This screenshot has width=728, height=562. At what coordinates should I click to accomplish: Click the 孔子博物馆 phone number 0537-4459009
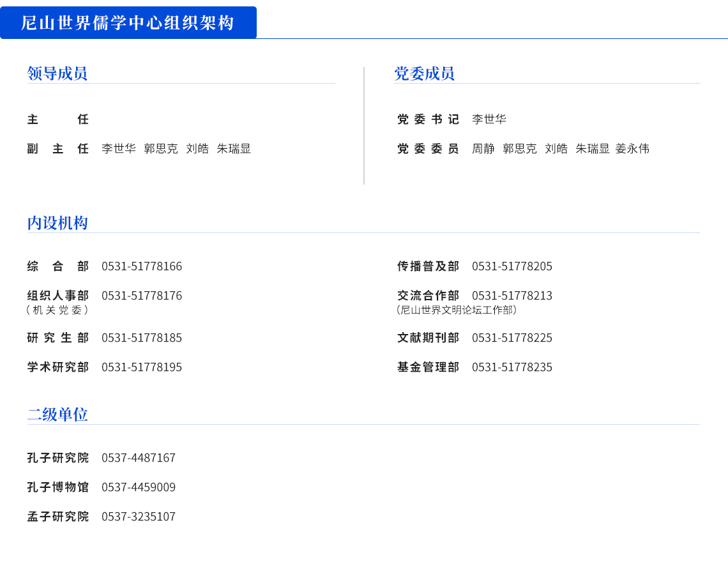(139, 487)
